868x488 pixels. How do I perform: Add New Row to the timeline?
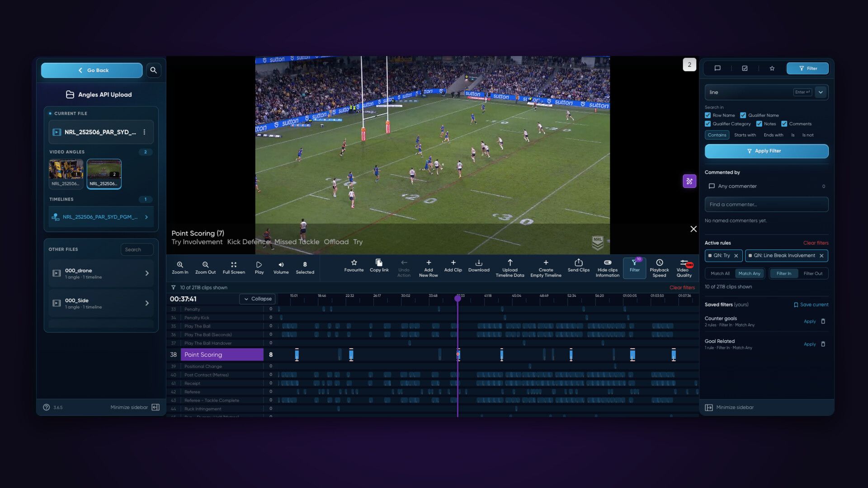click(428, 268)
